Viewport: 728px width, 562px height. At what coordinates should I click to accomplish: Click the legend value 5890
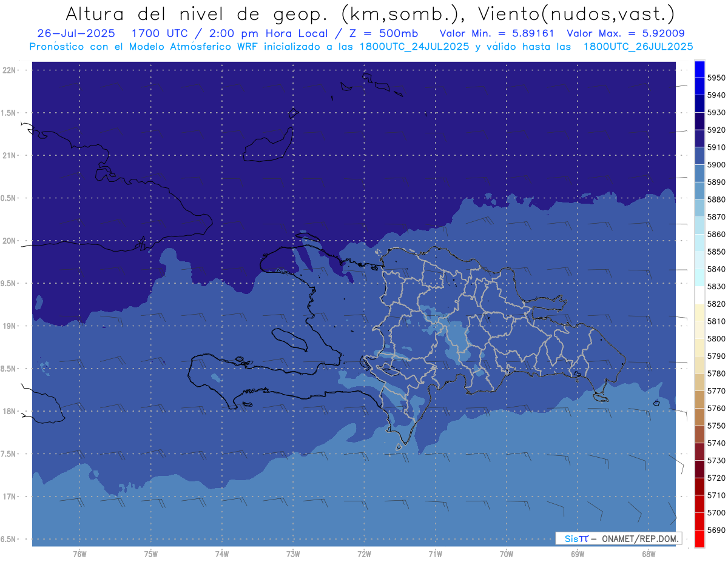tap(716, 182)
